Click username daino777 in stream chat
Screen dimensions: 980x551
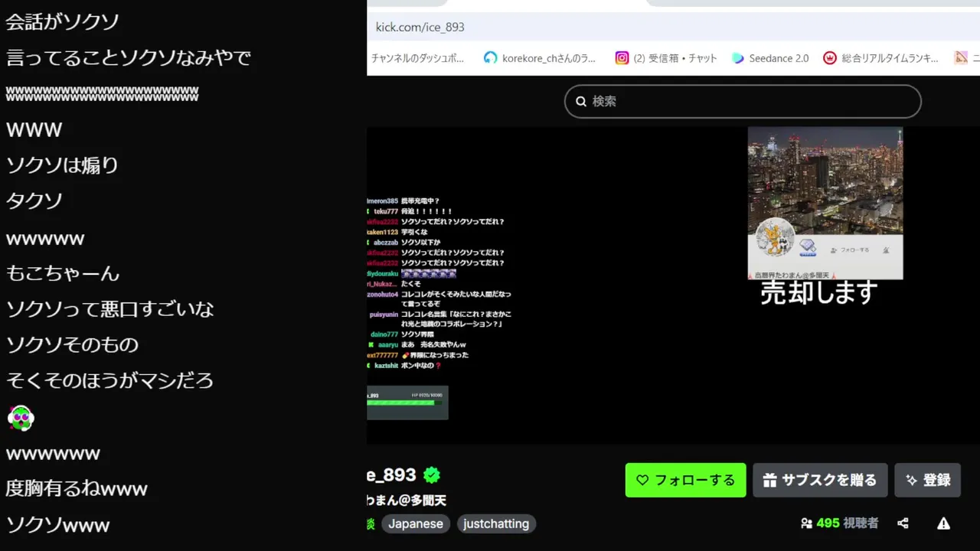pos(384,334)
